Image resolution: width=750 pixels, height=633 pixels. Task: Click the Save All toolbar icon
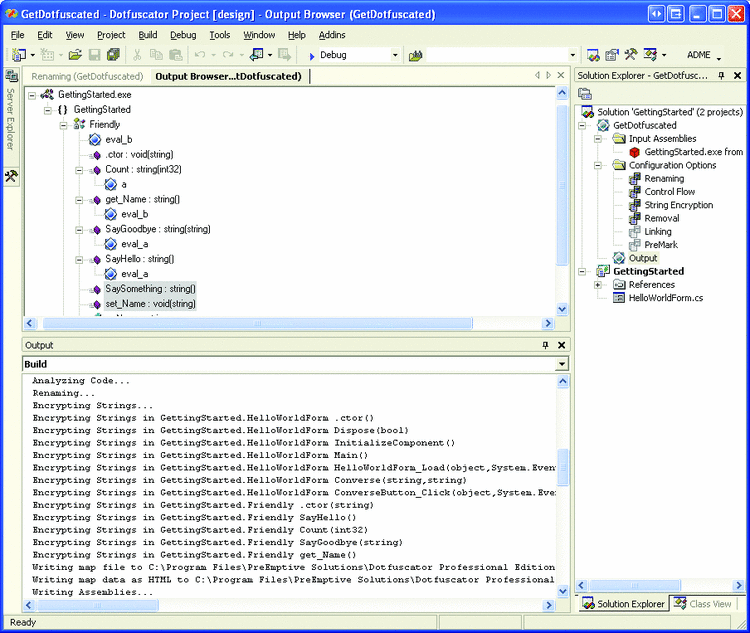click(x=113, y=55)
